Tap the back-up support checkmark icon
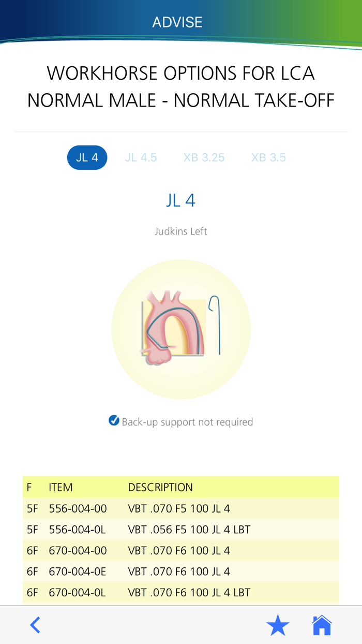This screenshot has width=362, height=644. point(114,421)
